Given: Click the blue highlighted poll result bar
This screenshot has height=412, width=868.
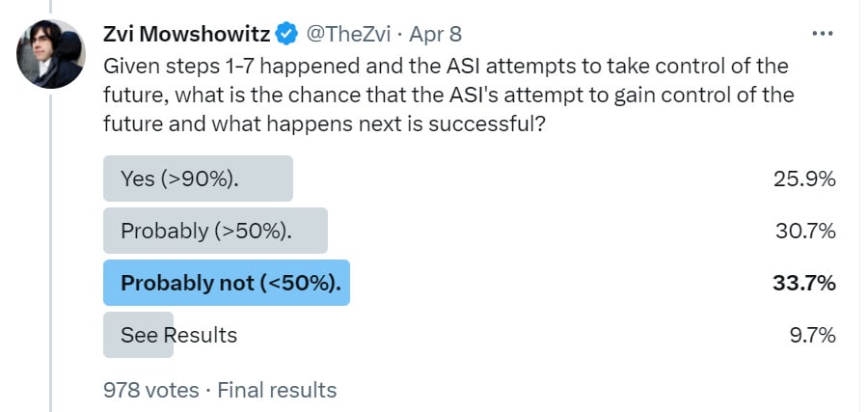Looking at the screenshot, I should (227, 283).
